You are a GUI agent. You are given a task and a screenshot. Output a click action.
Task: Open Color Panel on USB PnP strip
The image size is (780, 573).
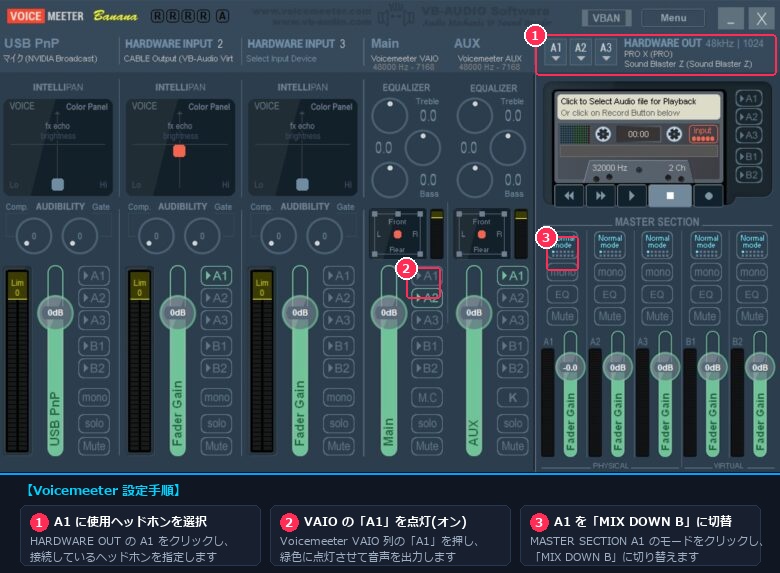[x=87, y=106]
